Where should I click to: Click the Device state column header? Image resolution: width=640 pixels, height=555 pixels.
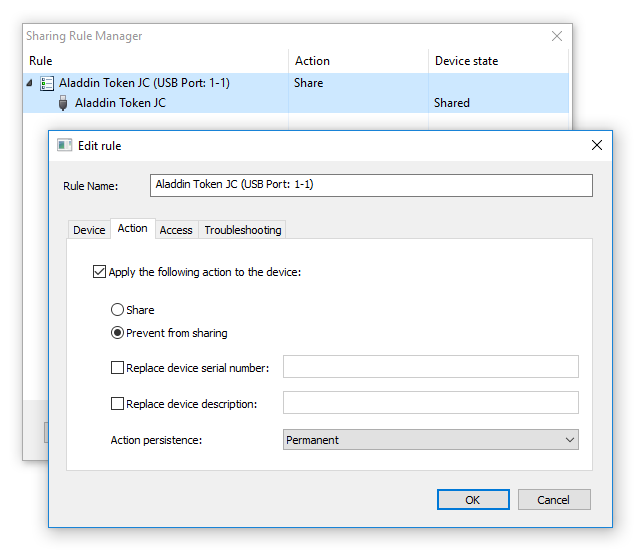tap(498, 61)
